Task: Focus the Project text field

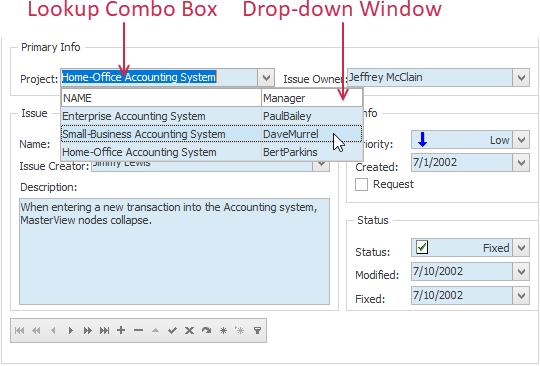Action: (x=159, y=77)
